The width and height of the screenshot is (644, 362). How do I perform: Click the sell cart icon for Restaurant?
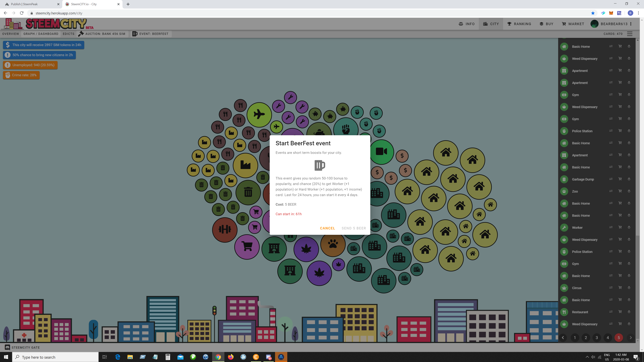point(620,312)
